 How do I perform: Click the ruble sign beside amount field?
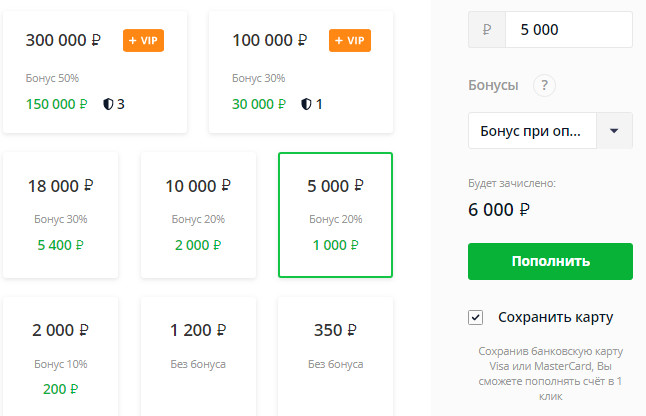(x=487, y=30)
